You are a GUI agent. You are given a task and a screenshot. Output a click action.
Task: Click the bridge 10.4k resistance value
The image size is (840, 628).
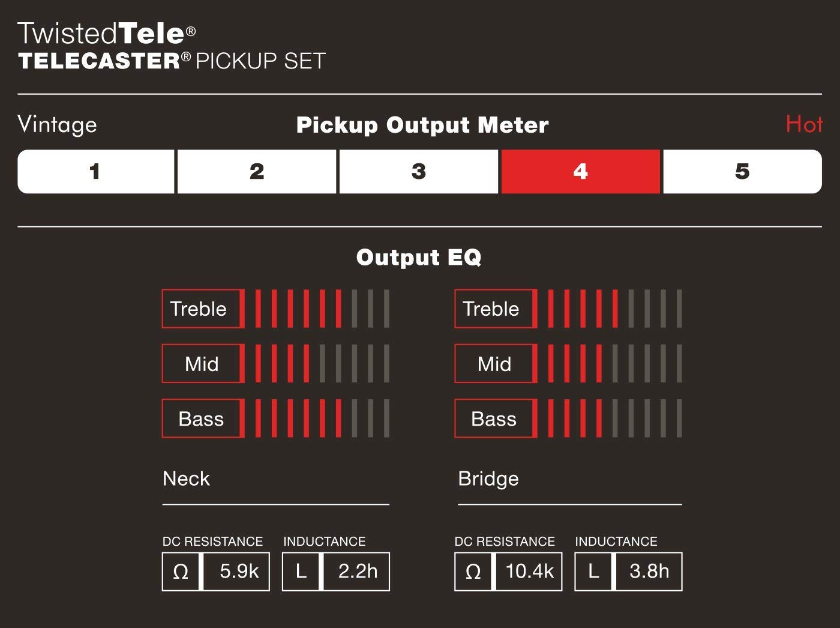coord(529,572)
